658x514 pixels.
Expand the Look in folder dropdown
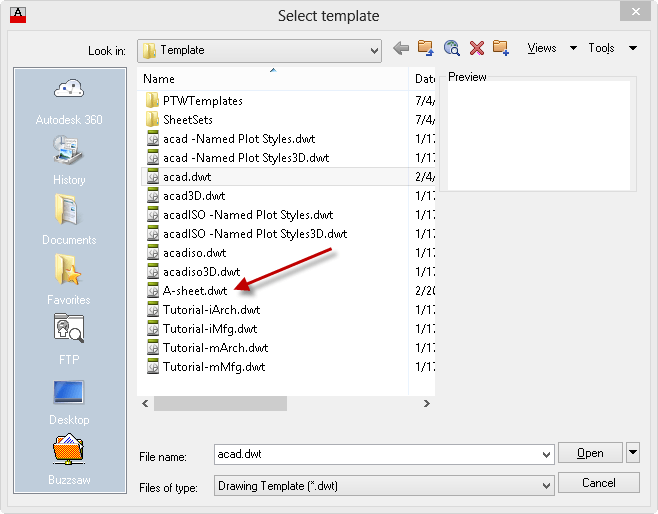click(x=374, y=50)
